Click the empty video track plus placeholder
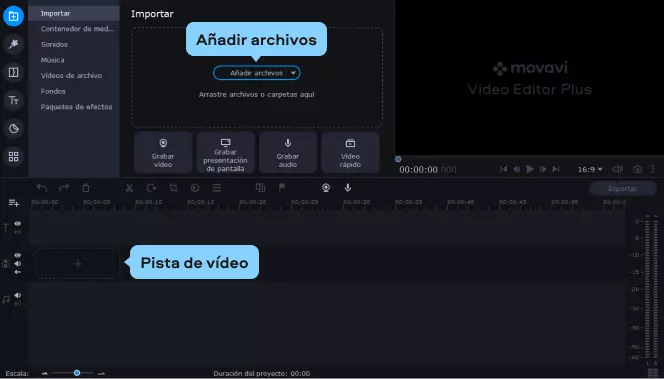 point(77,264)
